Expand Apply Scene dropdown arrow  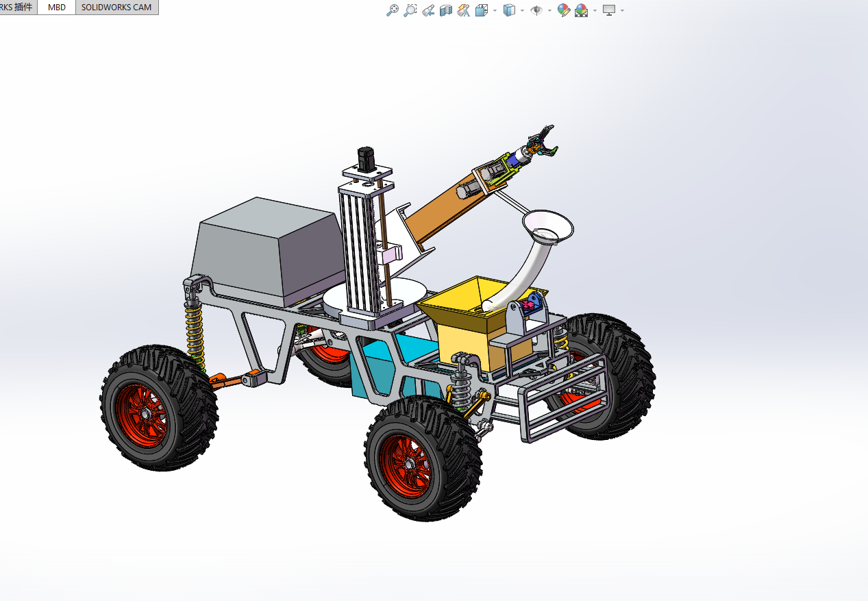[595, 10]
